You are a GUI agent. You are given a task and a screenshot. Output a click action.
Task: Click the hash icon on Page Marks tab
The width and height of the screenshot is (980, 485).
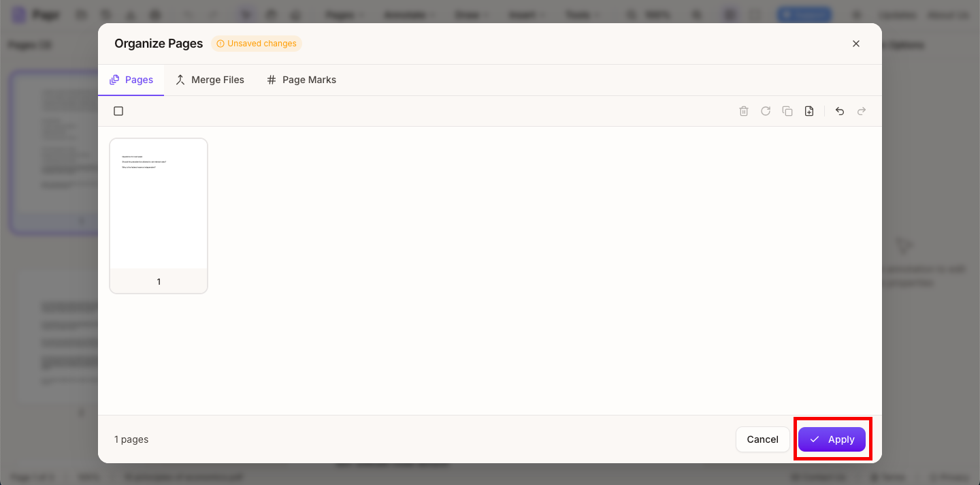pyautogui.click(x=272, y=80)
